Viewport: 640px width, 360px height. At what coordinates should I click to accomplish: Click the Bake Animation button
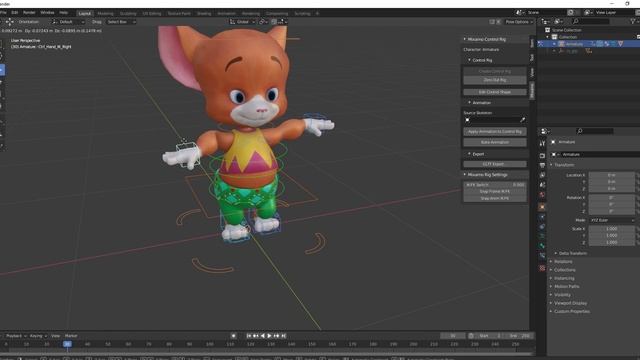pyautogui.click(x=495, y=142)
